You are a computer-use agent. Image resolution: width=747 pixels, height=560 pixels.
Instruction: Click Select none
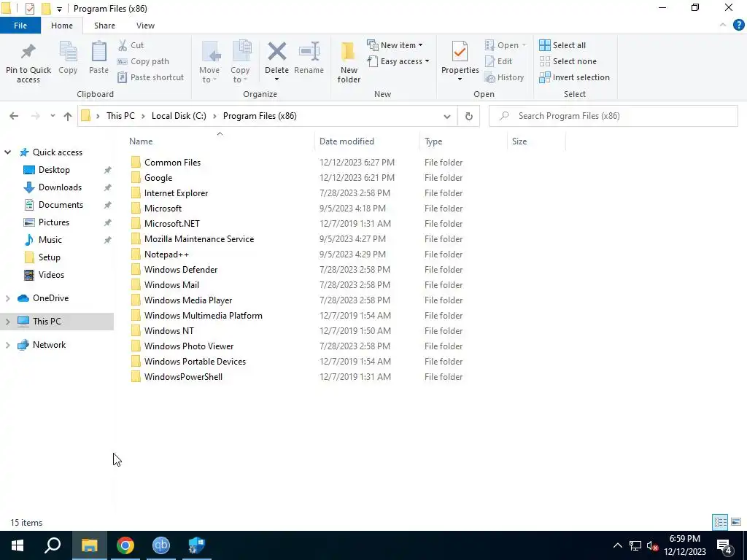coord(568,61)
